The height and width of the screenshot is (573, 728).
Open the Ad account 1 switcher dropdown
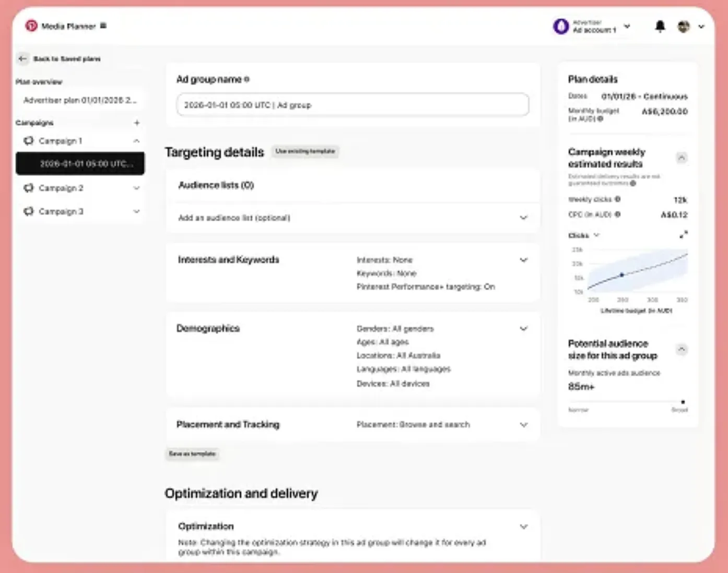click(627, 26)
